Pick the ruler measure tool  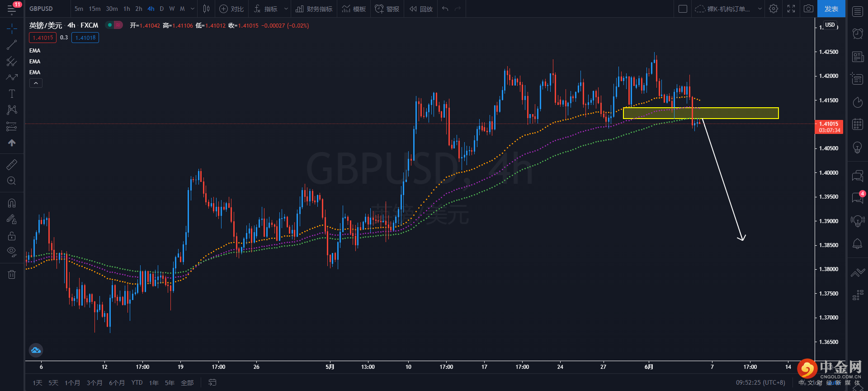coord(12,165)
